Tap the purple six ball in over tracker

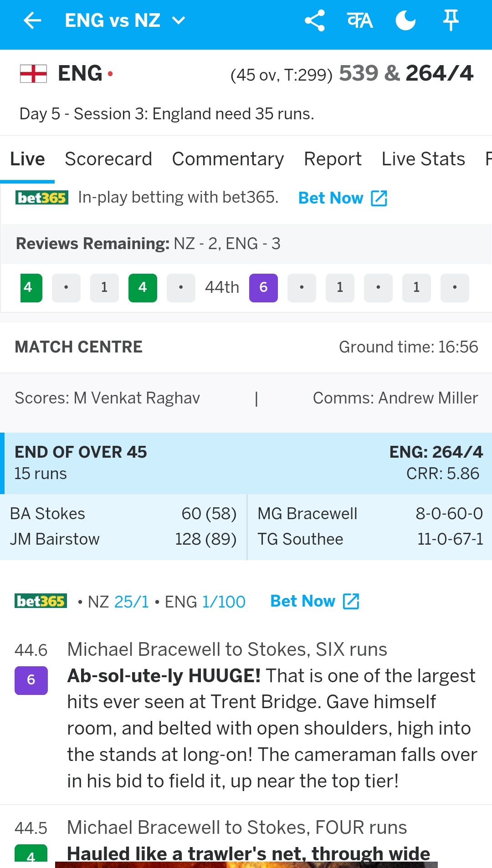[x=263, y=288]
